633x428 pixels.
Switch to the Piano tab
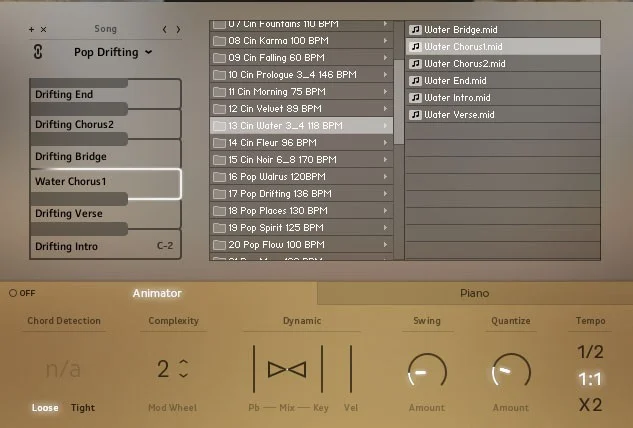475,293
